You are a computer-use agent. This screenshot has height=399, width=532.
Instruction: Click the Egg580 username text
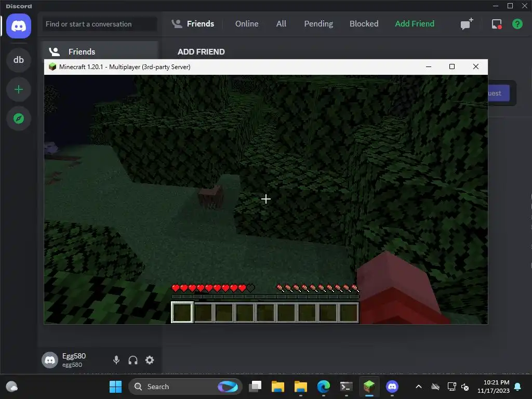[x=74, y=356]
